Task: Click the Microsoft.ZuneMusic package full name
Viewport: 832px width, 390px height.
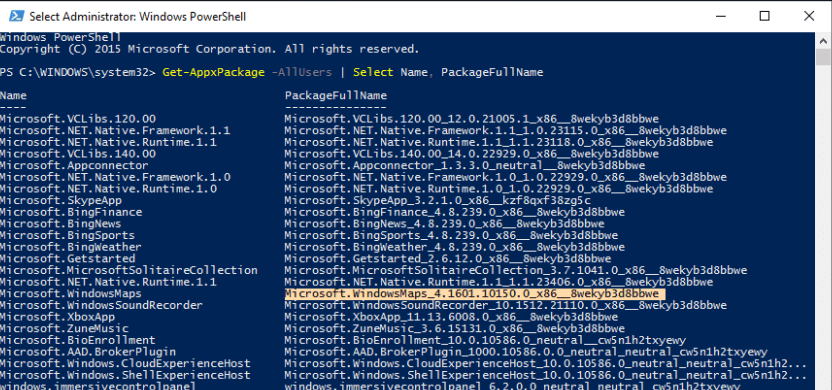Action: coord(454,329)
